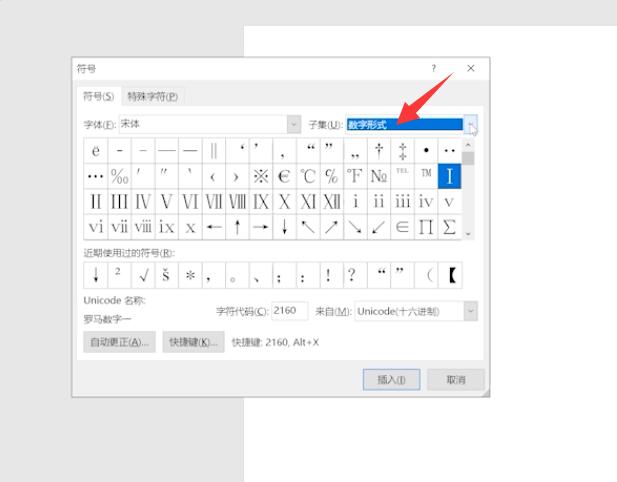Click the 取消 cancel button
Screen dimensions: 617x482
(x=456, y=380)
